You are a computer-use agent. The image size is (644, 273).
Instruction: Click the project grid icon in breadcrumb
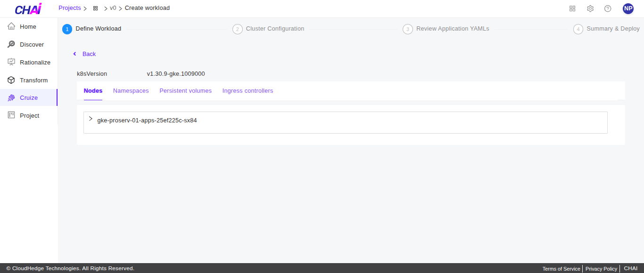pyautogui.click(x=95, y=8)
